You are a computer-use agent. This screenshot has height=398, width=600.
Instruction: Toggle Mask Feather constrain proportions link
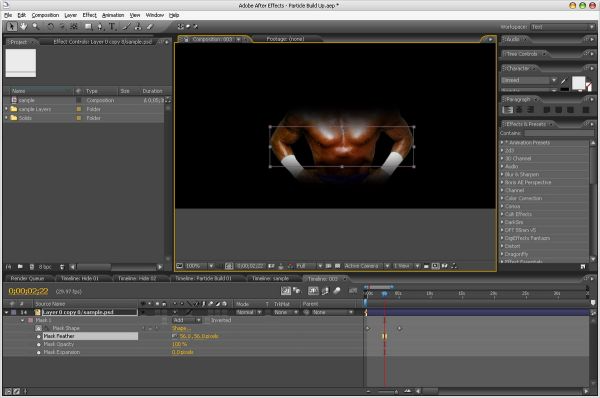(x=174, y=336)
